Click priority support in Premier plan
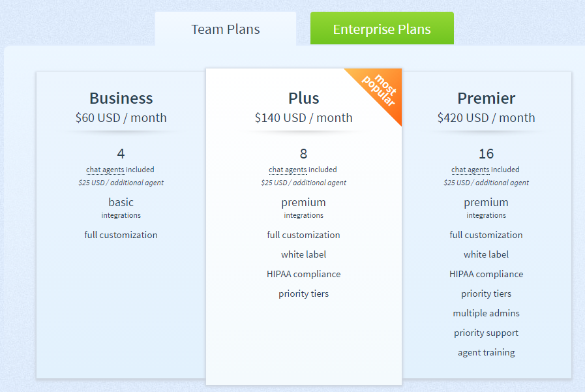Viewport: 585px width, 392px height. (x=486, y=333)
